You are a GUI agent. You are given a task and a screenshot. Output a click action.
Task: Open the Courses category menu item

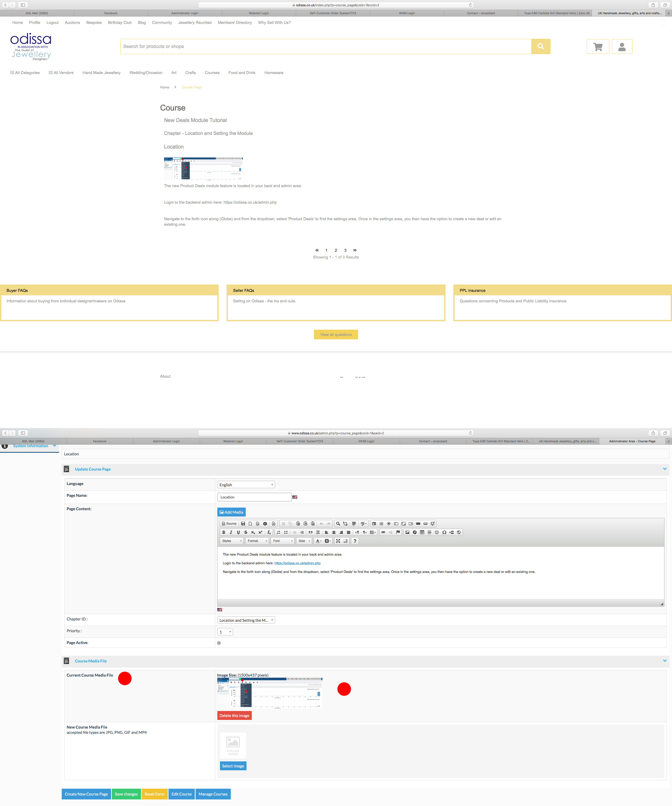pyautogui.click(x=212, y=72)
